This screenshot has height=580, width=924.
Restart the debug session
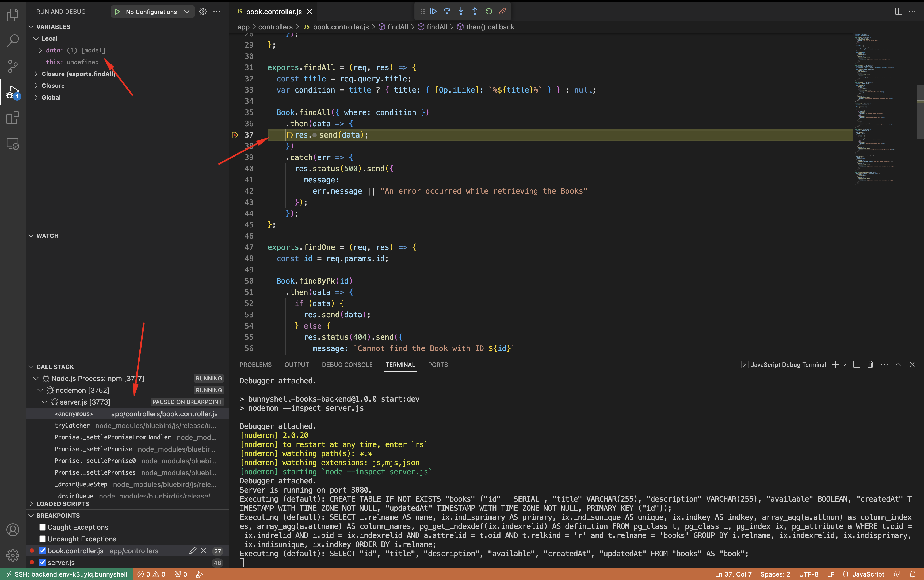pyautogui.click(x=488, y=12)
